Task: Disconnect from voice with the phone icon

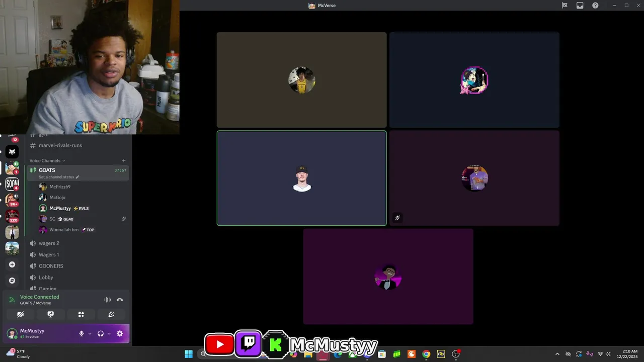Action: 120,300
